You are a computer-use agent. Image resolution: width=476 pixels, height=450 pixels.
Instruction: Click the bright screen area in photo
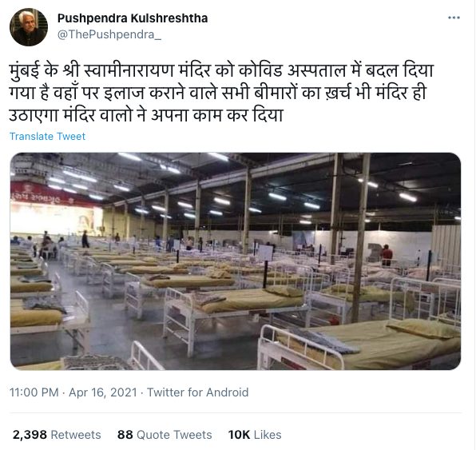pyautogui.click(x=56, y=219)
